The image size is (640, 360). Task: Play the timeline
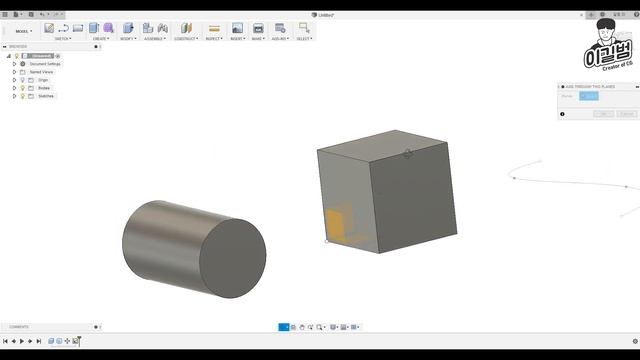point(22,341)
